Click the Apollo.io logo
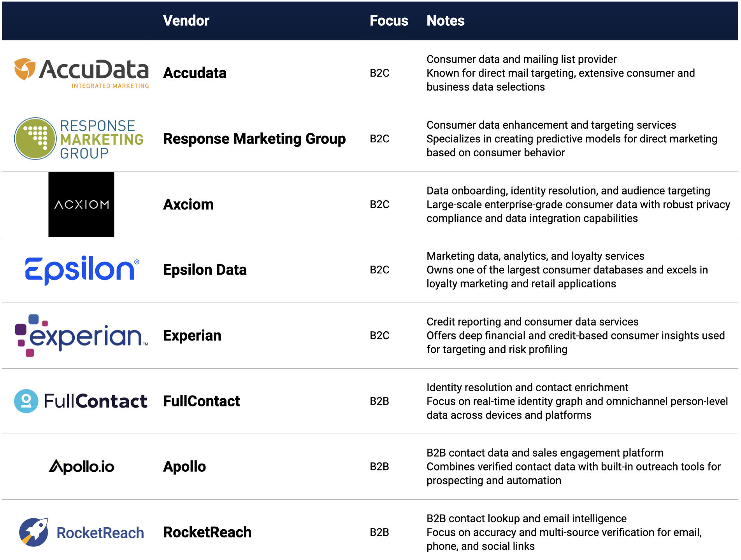 click(x=81, y=466)
